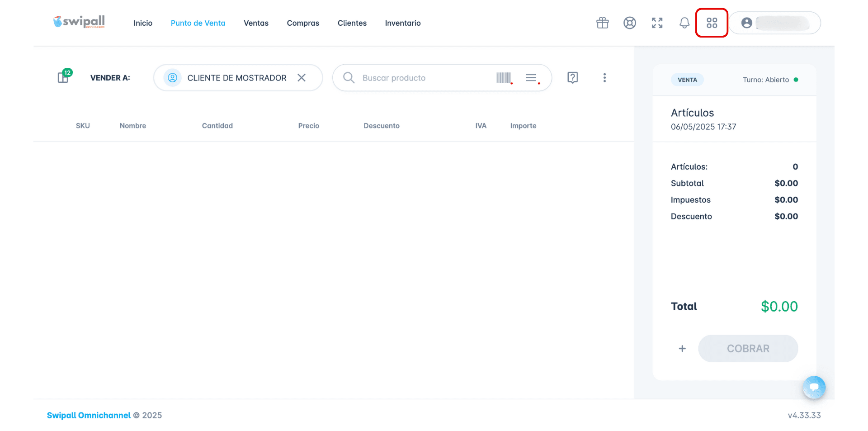Open the user account profile button
The width and height of the screenshot is (868, 431).
[x=775, y=23]
